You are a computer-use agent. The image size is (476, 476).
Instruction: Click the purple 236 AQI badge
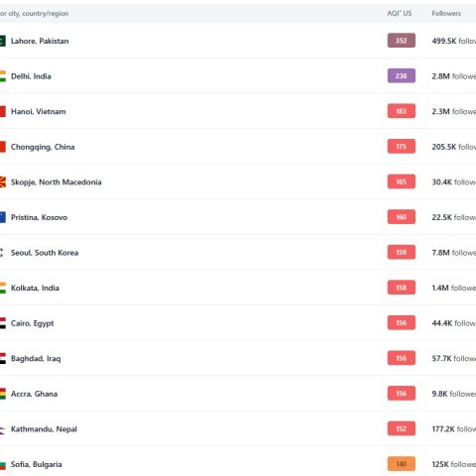pos(402,76)
